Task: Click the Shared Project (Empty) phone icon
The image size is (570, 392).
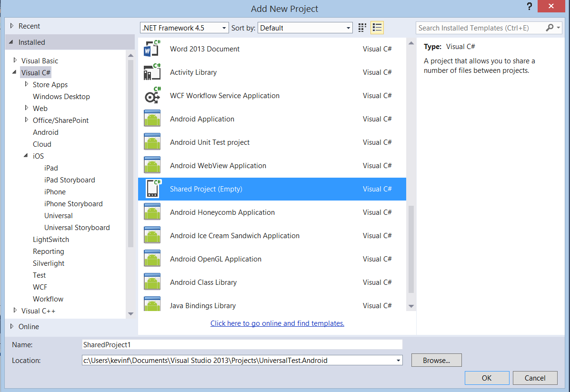Action: (153, 188)
